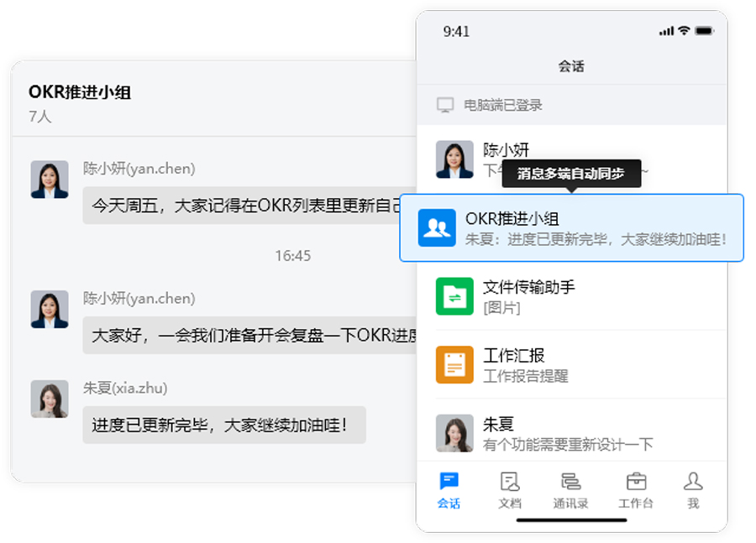Click the 消息多端自动同步 tooltip
The height and width of the screenshot is (543, 756).
pyautogui.click(x=571, y=174)
